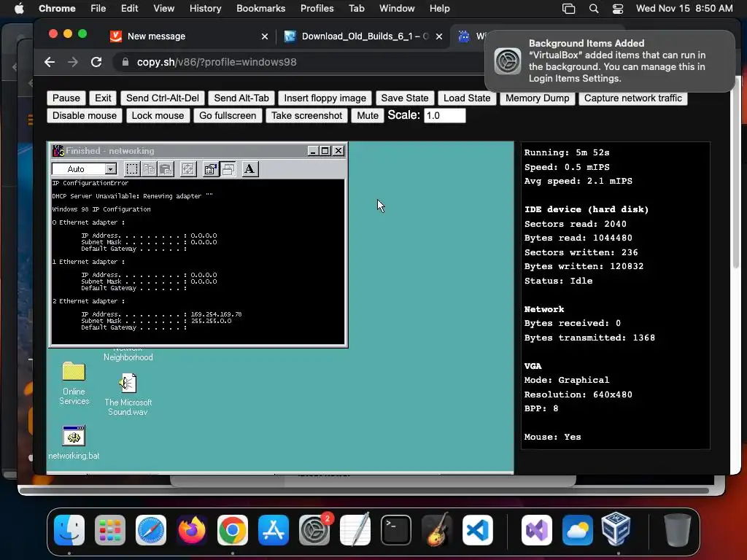The width and height of the screenshot is (747, 560).
Task: Click the page vertical scrollbar
Action: pos(735,171)
